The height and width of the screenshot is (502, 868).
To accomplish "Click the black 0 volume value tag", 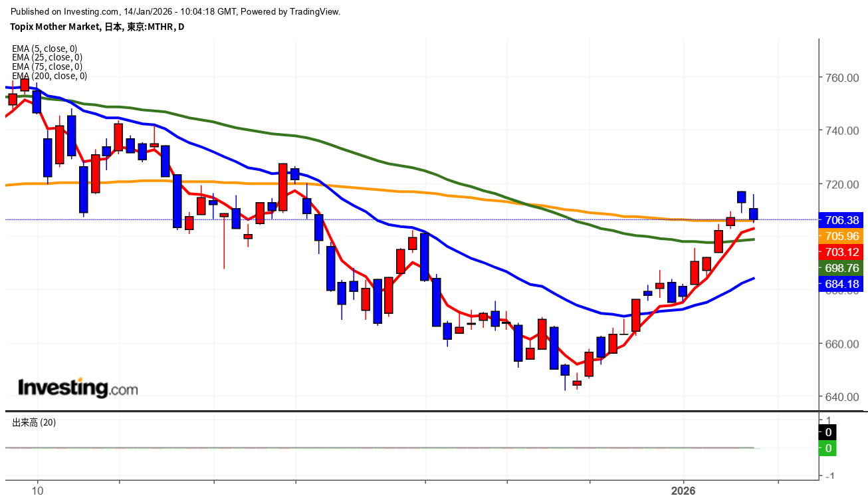I will point(829,432).
